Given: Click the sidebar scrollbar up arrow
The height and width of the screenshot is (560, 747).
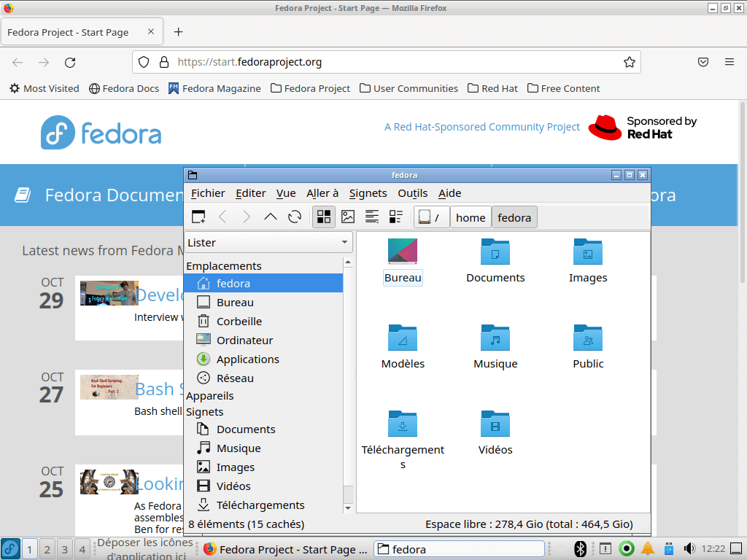Looking at the screenshot, I should tap(348, 262).
